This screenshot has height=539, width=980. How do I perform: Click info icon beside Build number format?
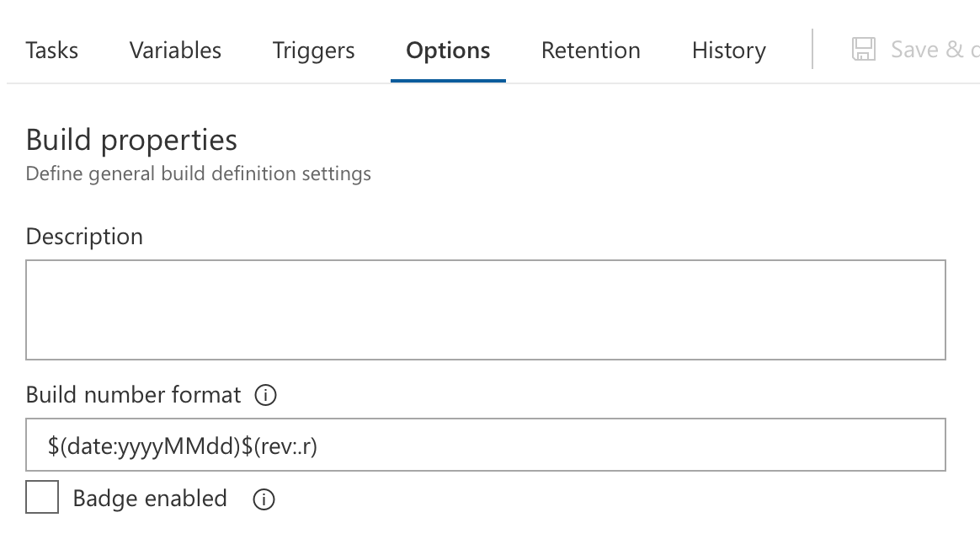click(x=265, y=395)
